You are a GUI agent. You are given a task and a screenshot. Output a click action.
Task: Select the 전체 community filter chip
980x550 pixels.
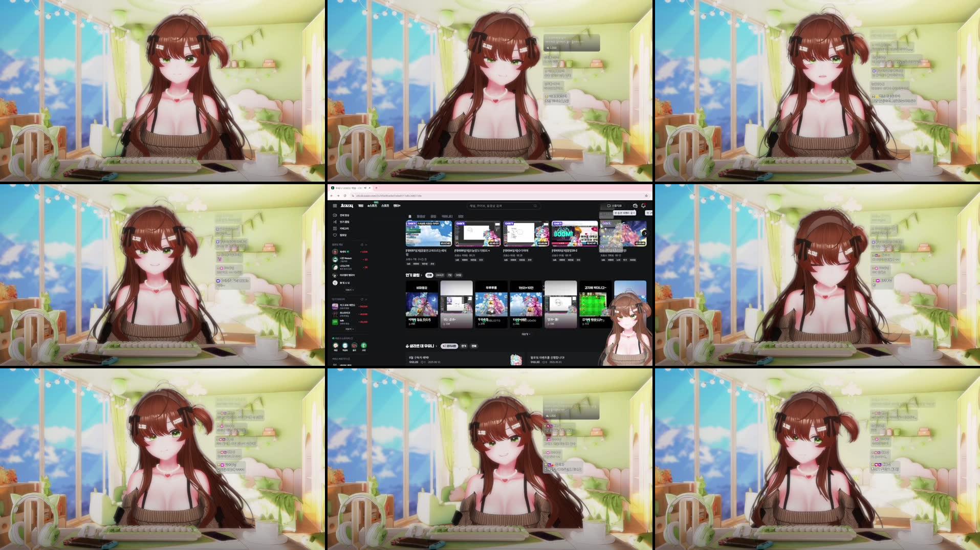click(x=474, y=346)
